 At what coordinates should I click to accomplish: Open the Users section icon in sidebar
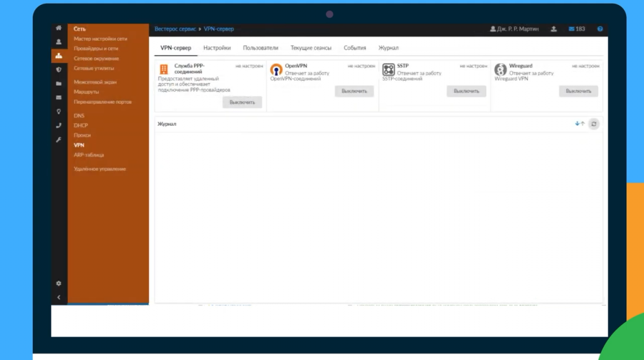[x=58, y=42]
